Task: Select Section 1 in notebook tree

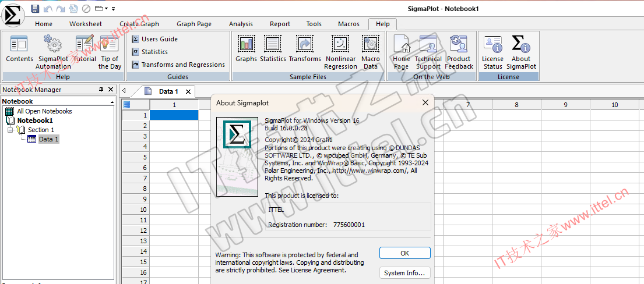Action: click(x=41, y=130)
